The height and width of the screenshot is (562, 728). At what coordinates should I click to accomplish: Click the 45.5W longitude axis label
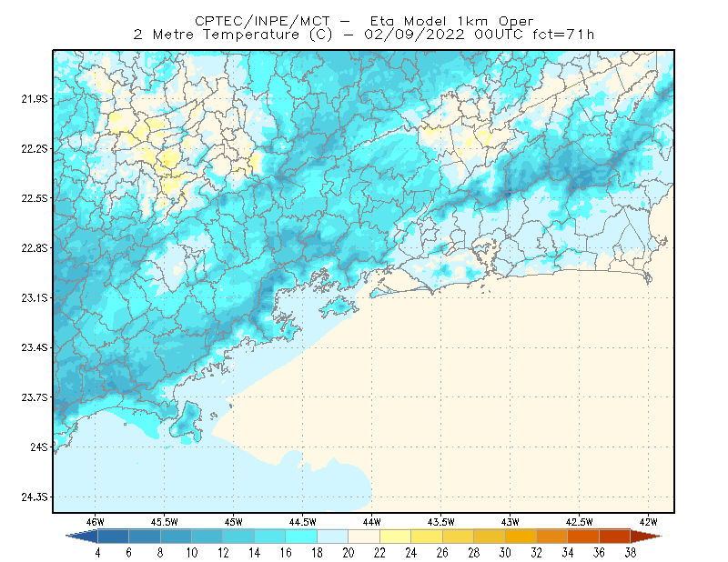165,522
